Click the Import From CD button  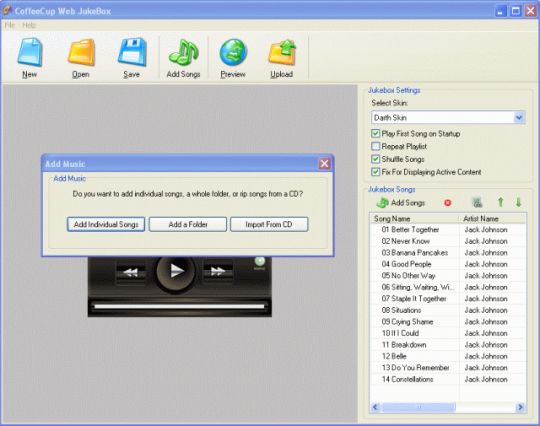[269, 225]
